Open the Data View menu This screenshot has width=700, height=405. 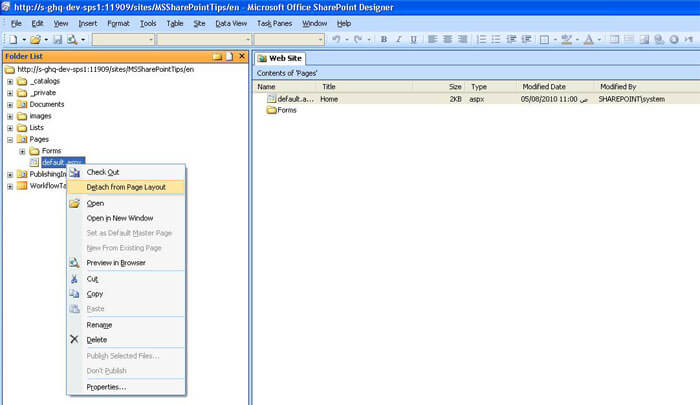pos(231,23)
